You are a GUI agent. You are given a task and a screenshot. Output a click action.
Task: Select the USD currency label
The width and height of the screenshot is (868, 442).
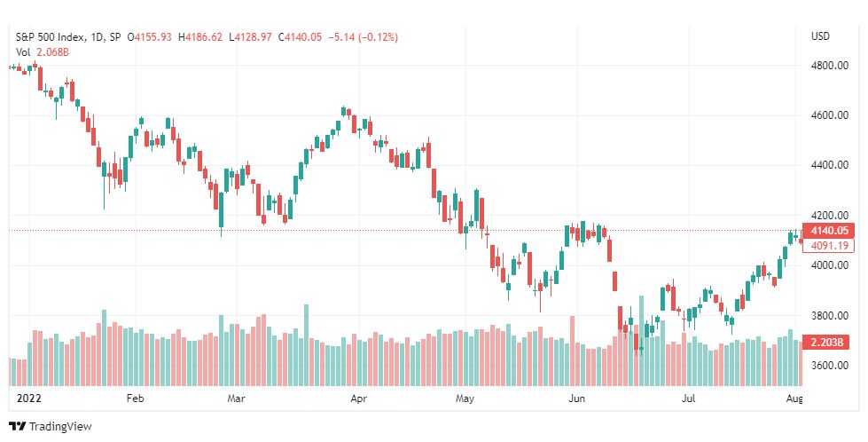click(x=820, y=36)
